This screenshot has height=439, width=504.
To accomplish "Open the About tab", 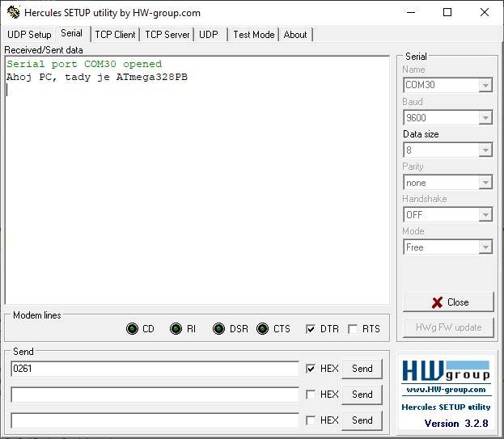I will click(295, 35).
